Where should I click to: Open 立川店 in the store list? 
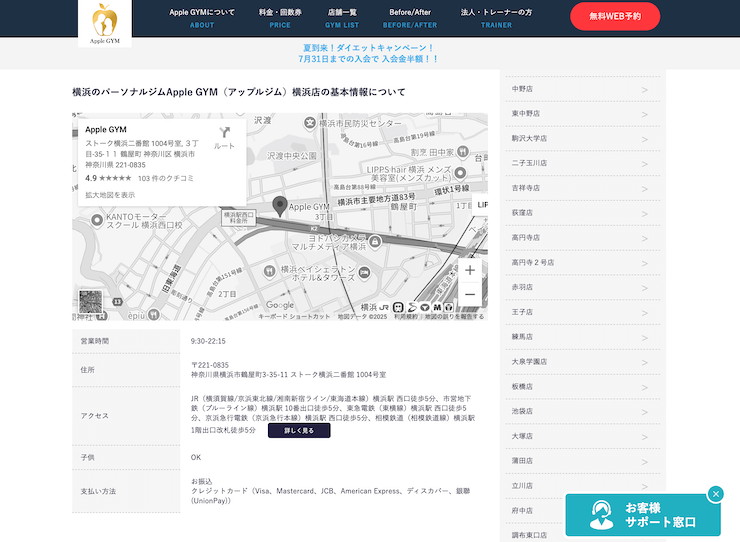click(582, 486)
